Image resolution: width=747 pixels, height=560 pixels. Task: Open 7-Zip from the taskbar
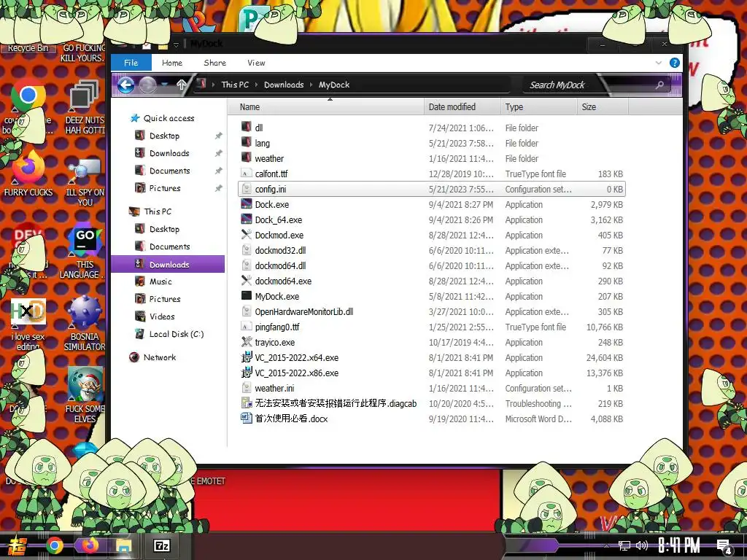(161, 545)
